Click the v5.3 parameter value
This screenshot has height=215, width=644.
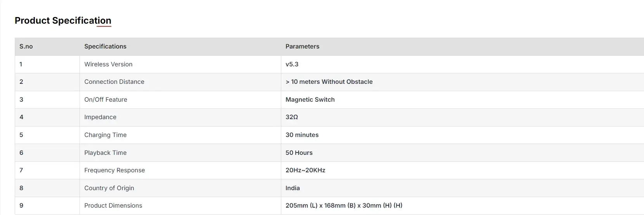292,64
